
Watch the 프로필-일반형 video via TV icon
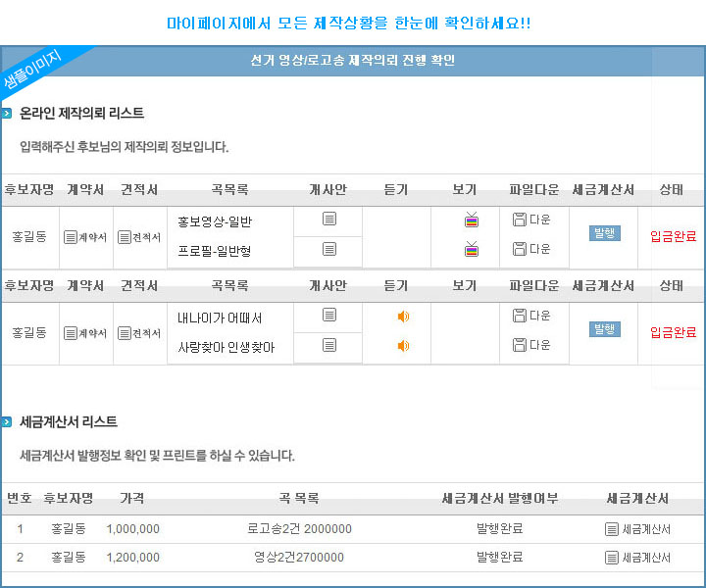[472, 249]
